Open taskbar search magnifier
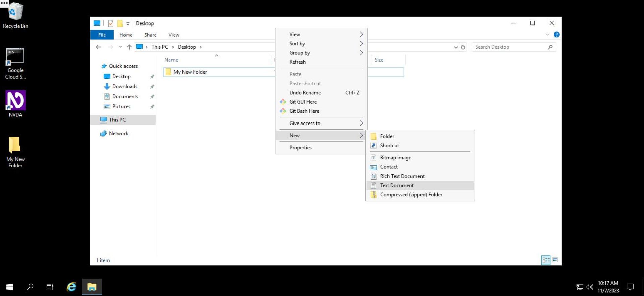Image resolution: width=644 pixels, height=296 pixels. point(30,287)
